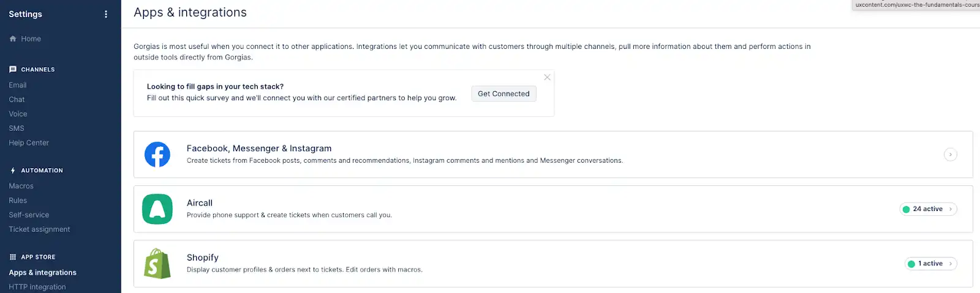Click the Facebook logo icon
Image resolution: width=980 pixels, height=293 pixels.
(x=157, y=155)
